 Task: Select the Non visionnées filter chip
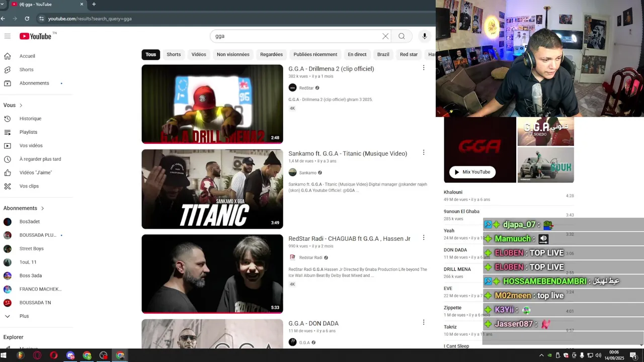[x=233, y=54]
